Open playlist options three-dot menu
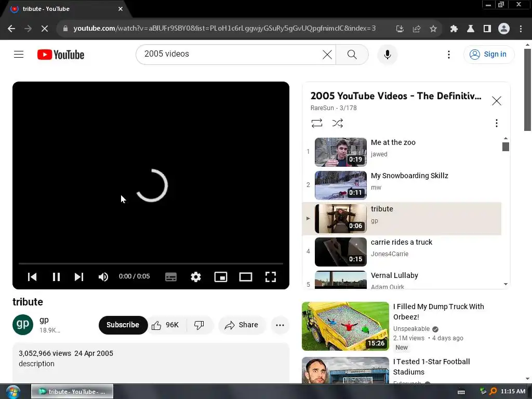The height and width of the screenshot is (399, 532). (496, 123)
